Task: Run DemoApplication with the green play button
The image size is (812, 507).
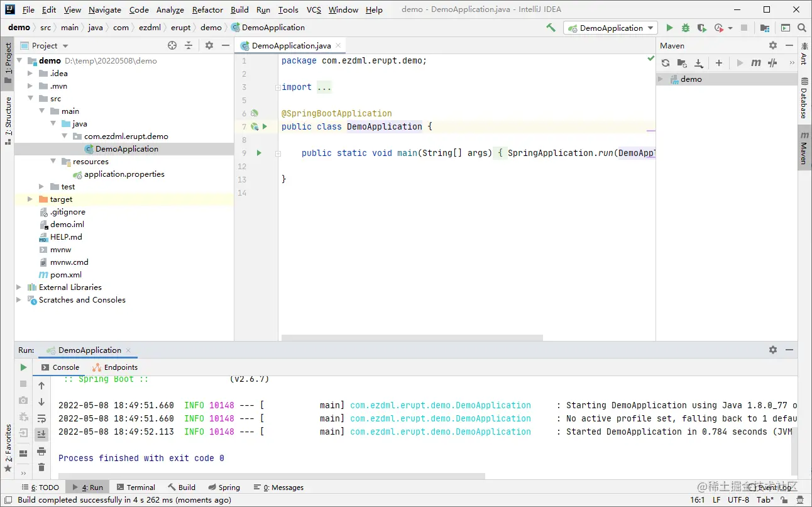Action: [x=669, y=28]
